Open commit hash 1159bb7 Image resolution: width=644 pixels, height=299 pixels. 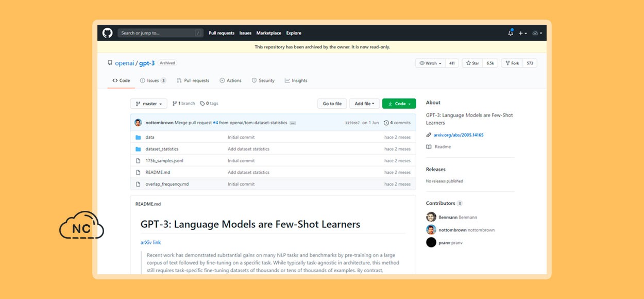(352, 123)
